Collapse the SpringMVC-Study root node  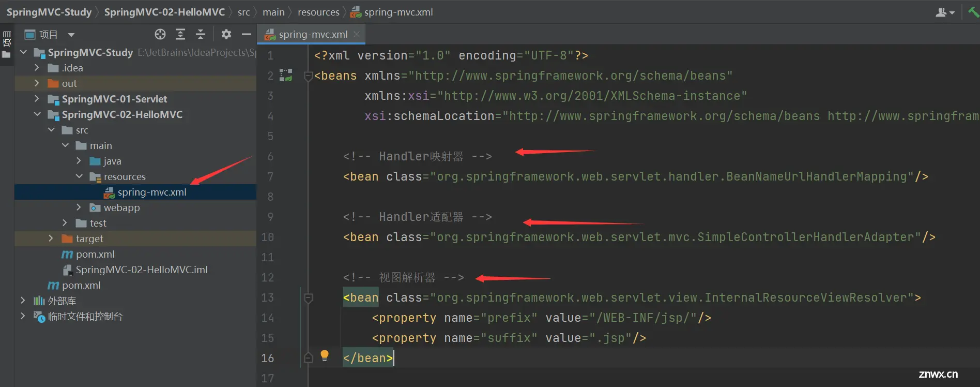tap(23, 52)
